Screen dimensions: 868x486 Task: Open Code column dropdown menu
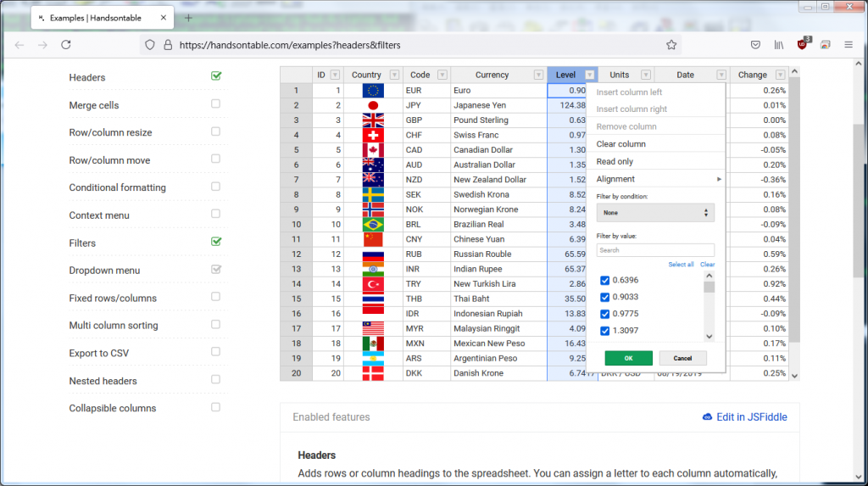[x=442, y=75]
